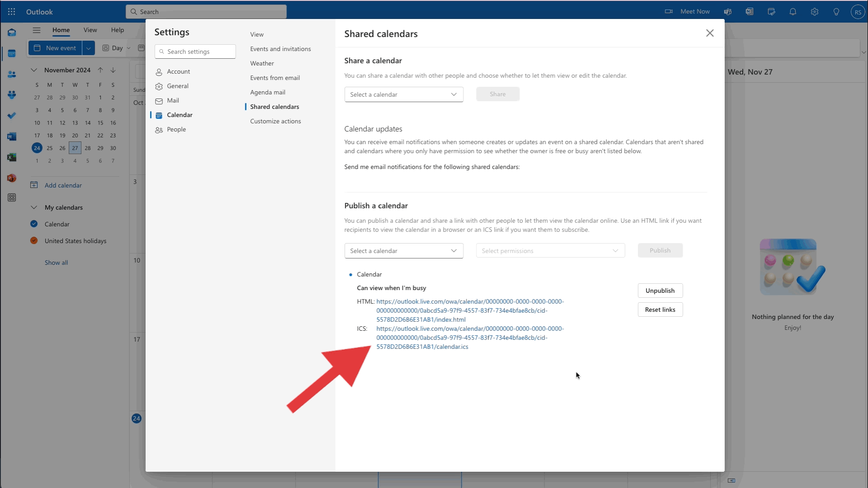Open Events from email settings

pos(275,78)
